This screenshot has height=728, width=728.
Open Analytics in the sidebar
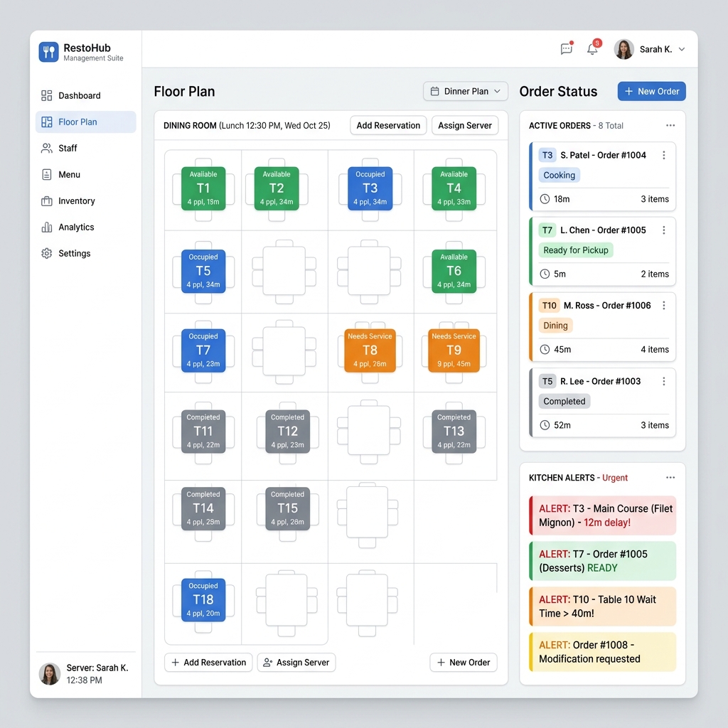click(86, 227)
